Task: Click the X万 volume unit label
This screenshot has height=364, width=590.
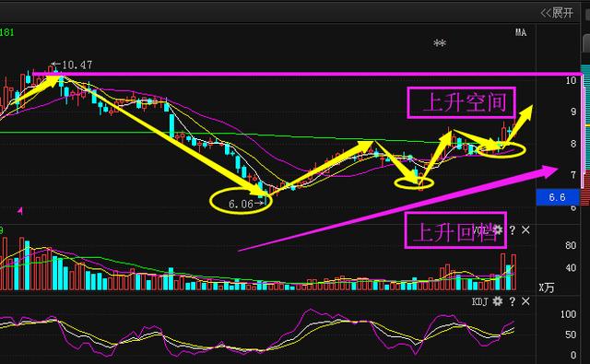Action: tap(547, 288)
